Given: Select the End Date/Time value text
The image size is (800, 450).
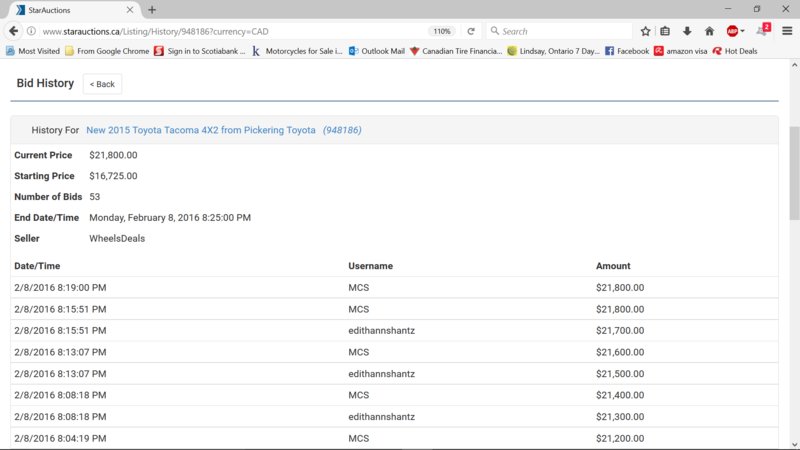Looking at the screenshot, I should (x=170, y=218).
